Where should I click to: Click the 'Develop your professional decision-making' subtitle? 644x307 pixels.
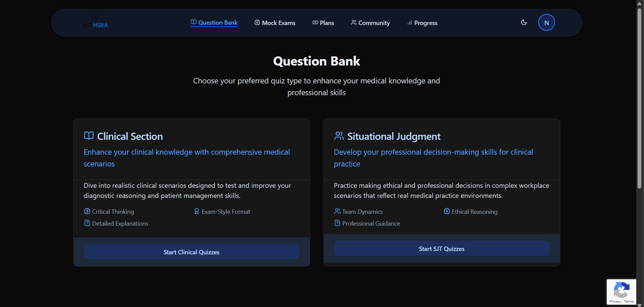click(x=433, y=158)
